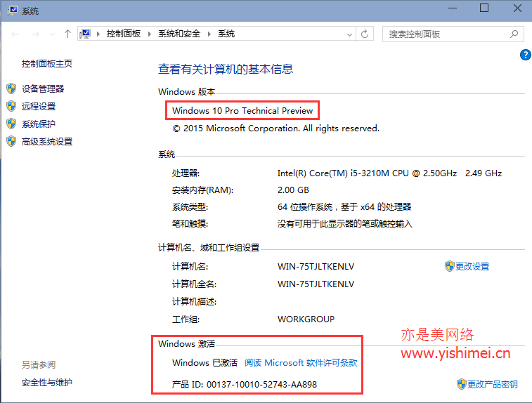The height and width of the screenshot is (403, 532).
Task: Click the shield icon beside 更改设置
Action: (x=450, y=266)
